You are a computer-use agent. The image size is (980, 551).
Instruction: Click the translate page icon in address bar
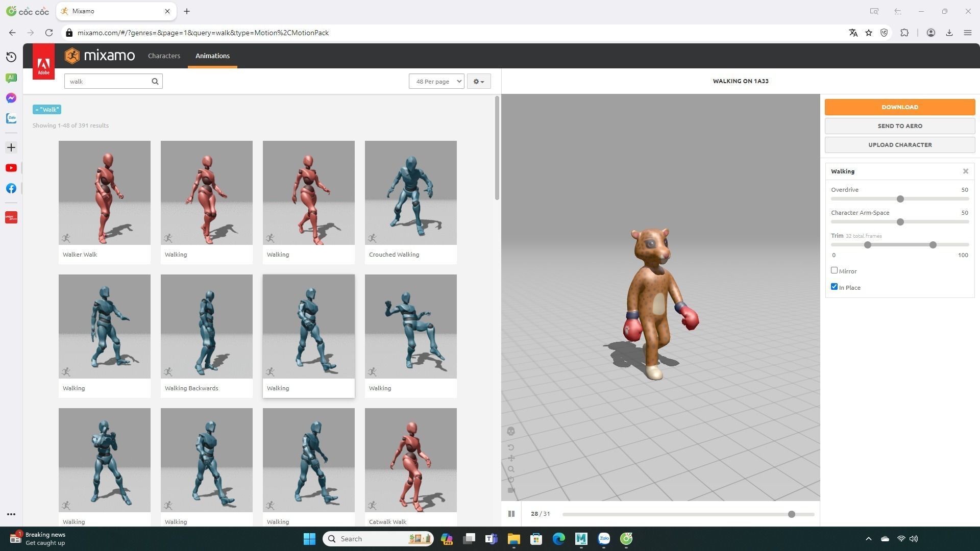853,33
